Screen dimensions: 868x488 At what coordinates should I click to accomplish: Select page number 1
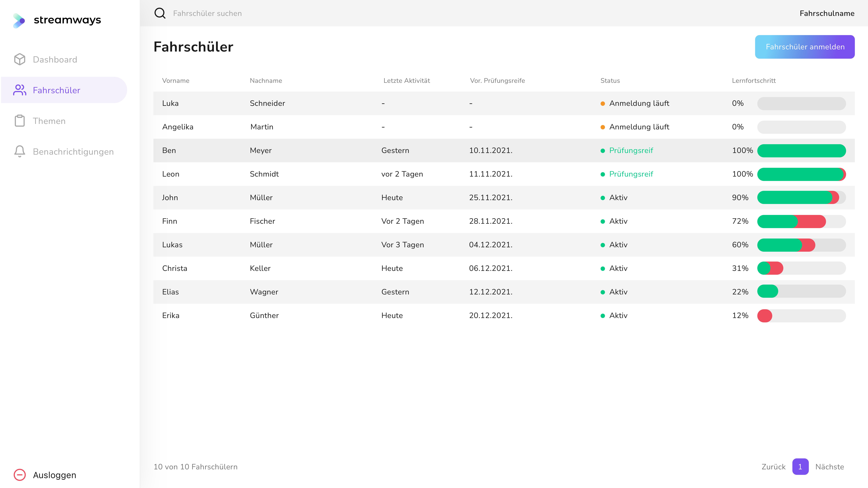pyautogui.click(x=800, y=467)
